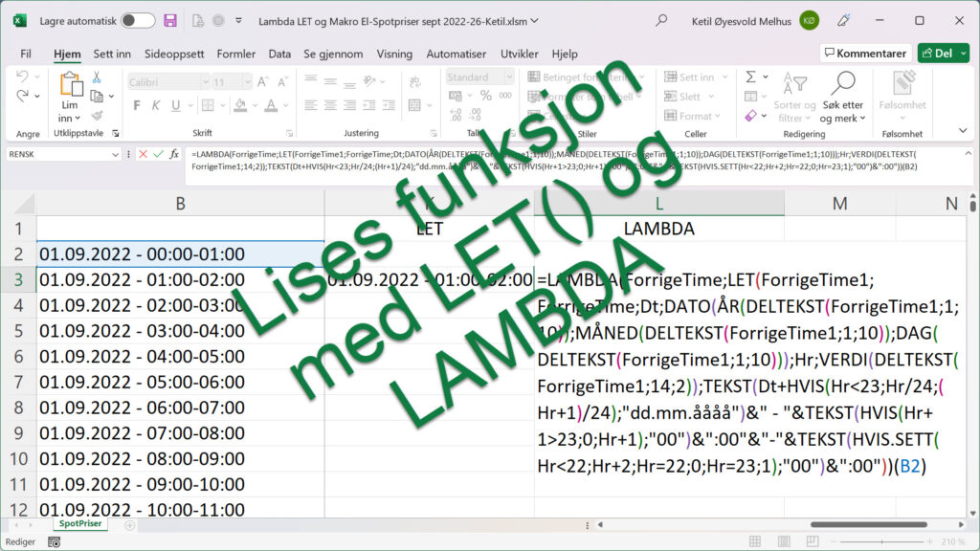The image size is (980, 551).
Task: Cancel formula entry with red X
Action: pos(144,154)
